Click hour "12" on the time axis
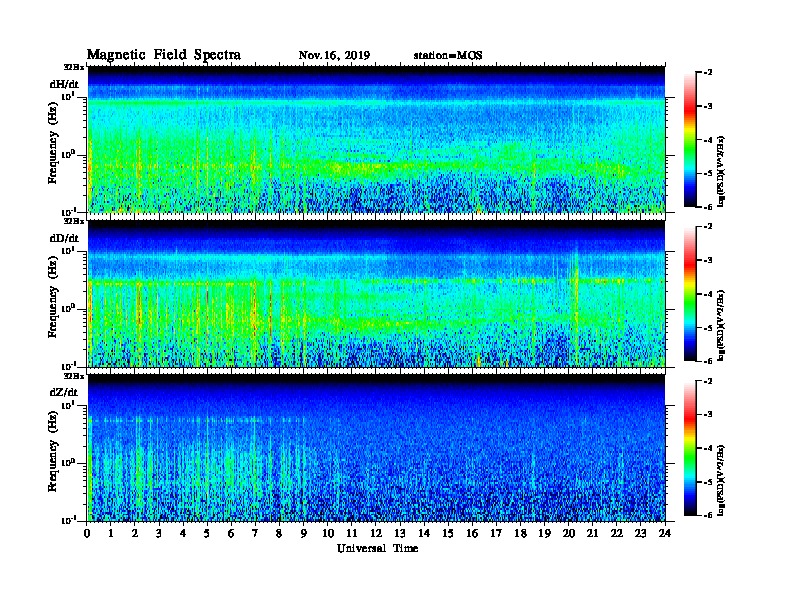 tap(376, 534)
